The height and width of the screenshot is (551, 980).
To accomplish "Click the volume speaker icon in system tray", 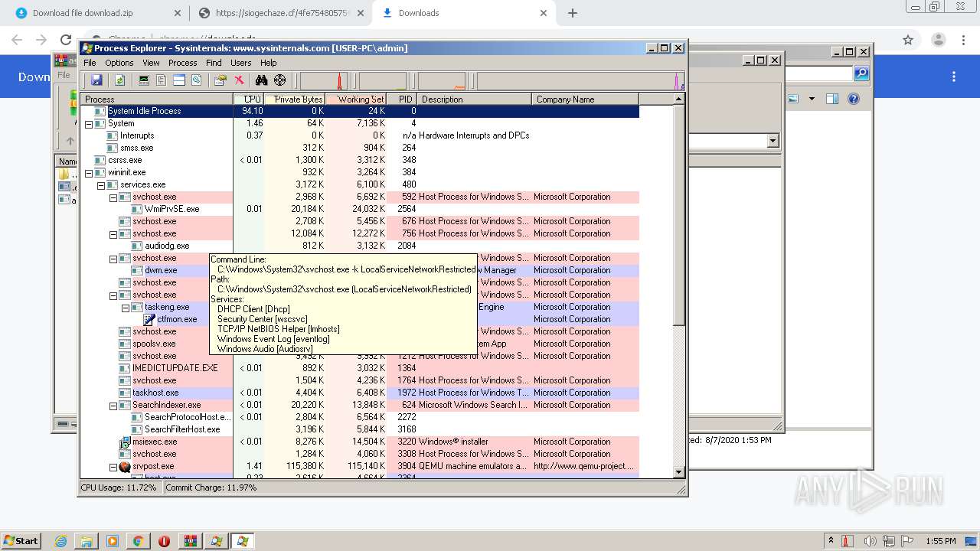I will click(x=870, y=541).
